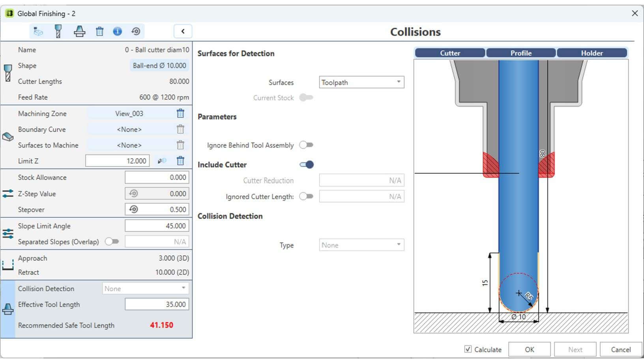This screenshot has width=644, height=363.
Task: Click the trash icon beside Boundary Curve
Action: coord(180,129)
